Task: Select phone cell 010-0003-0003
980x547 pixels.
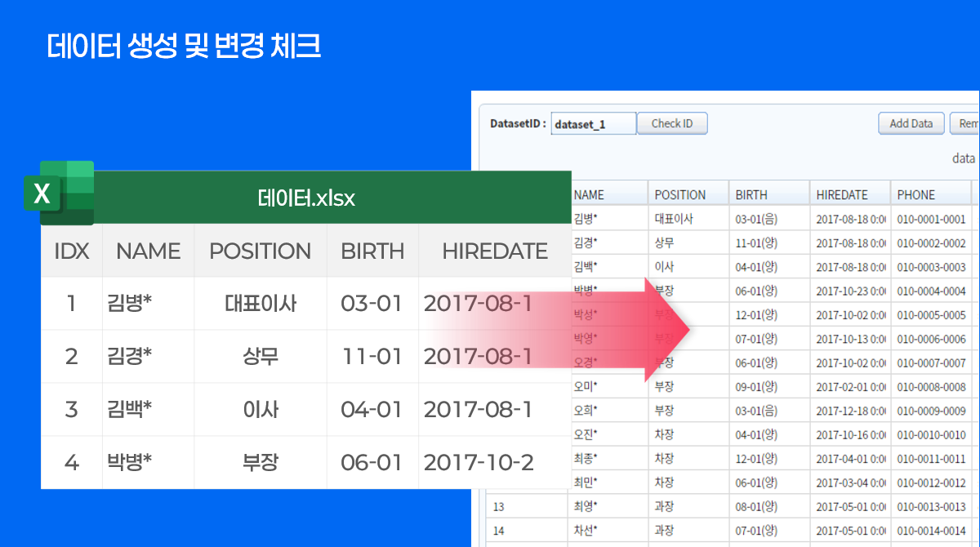Action: click(x=932, y=267)
